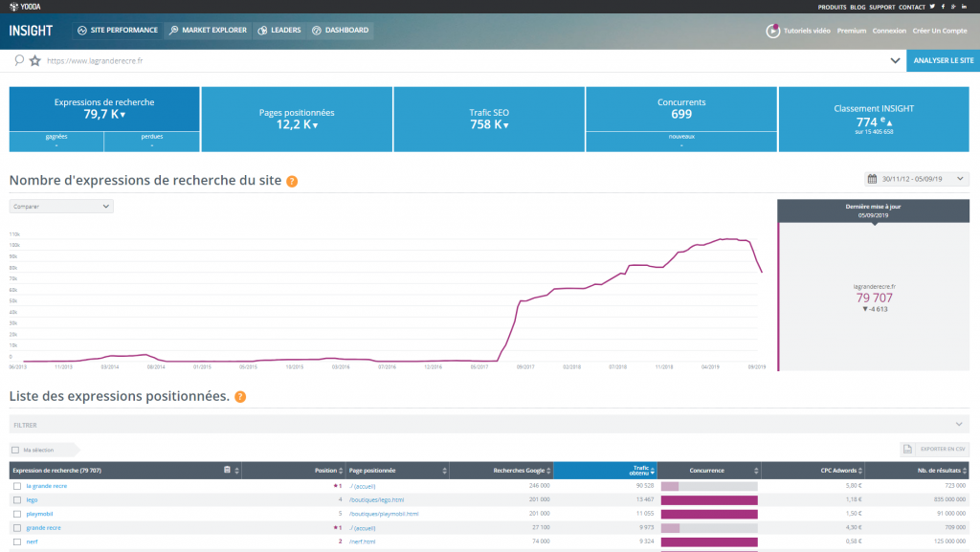This screenshot has height=552, width=980.
Task: Click the Tutoriels vidéo play icon
Action: coord(773,31)
